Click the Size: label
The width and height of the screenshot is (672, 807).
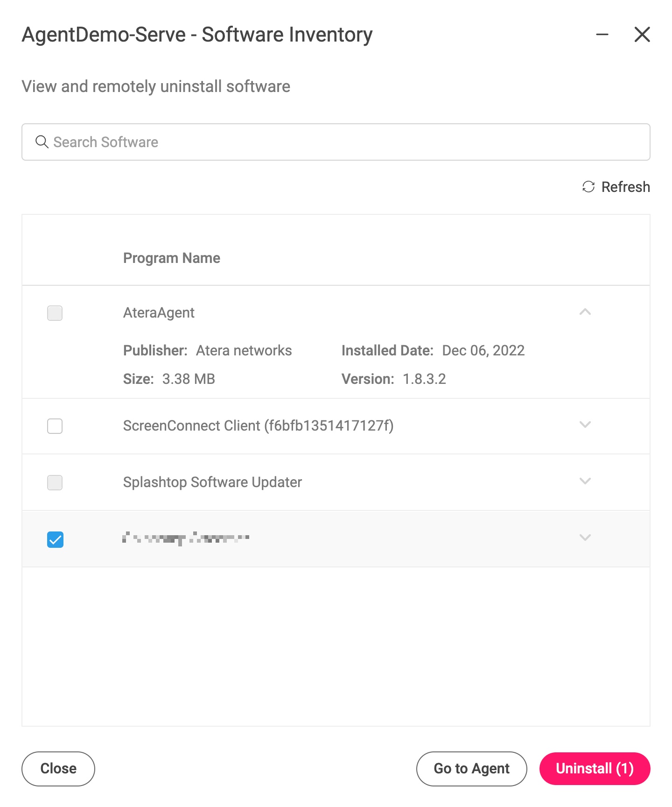[x=139, y=379]
